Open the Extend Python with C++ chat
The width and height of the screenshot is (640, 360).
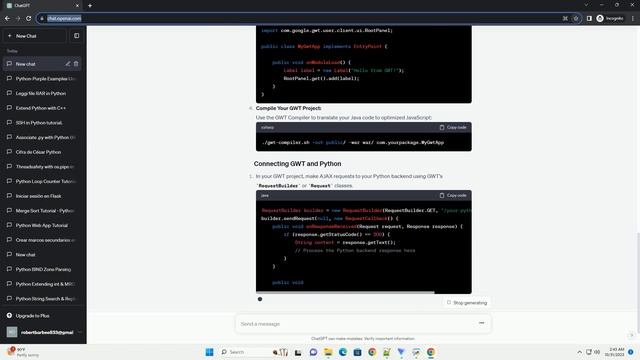42,108
